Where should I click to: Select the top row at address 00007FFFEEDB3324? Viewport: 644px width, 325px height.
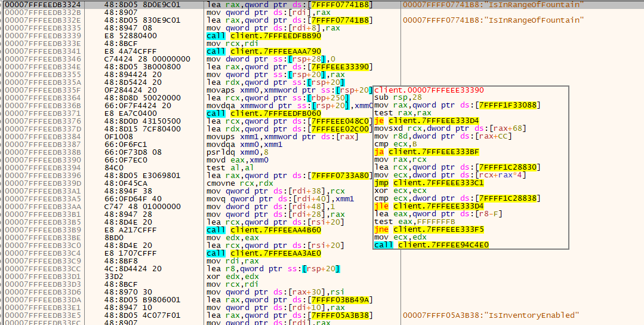(x=42, y=5)
